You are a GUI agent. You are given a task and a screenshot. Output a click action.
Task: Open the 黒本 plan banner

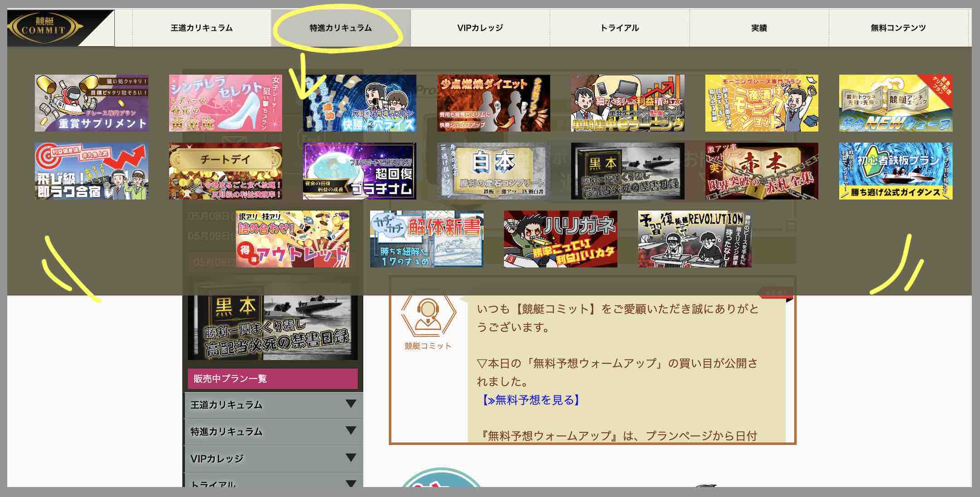628,170
